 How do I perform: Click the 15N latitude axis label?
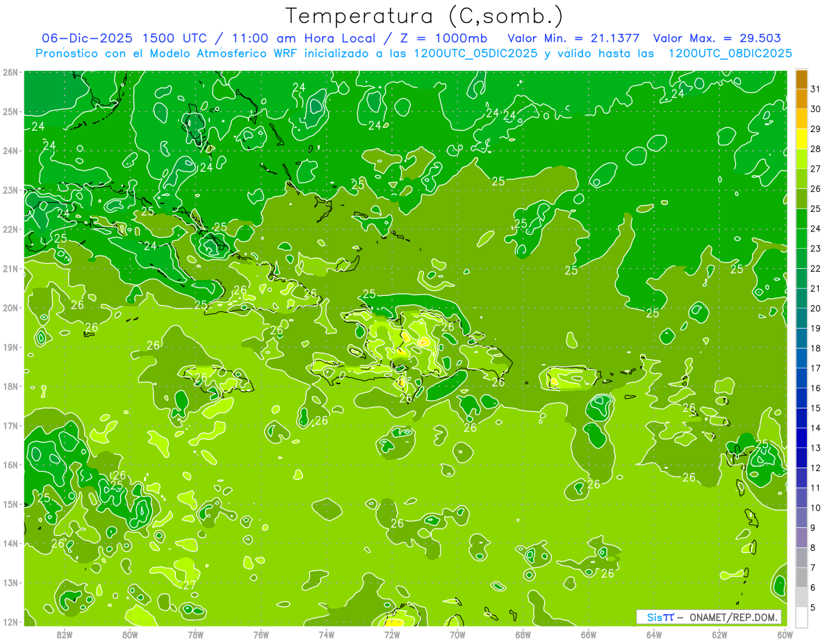tap(10, 504)
